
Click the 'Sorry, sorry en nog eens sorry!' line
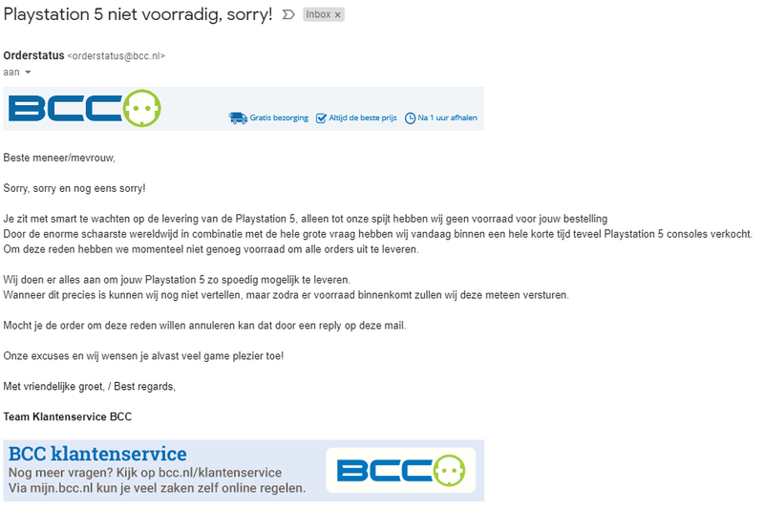point(74,188)
